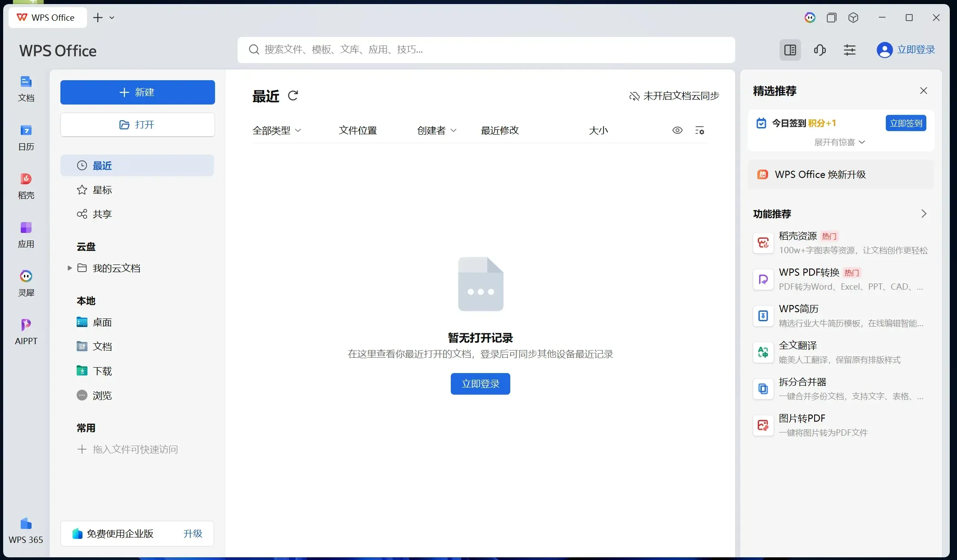Click the 大小 column header
This screenshot has width=957, height=560.
coord(598,130)
